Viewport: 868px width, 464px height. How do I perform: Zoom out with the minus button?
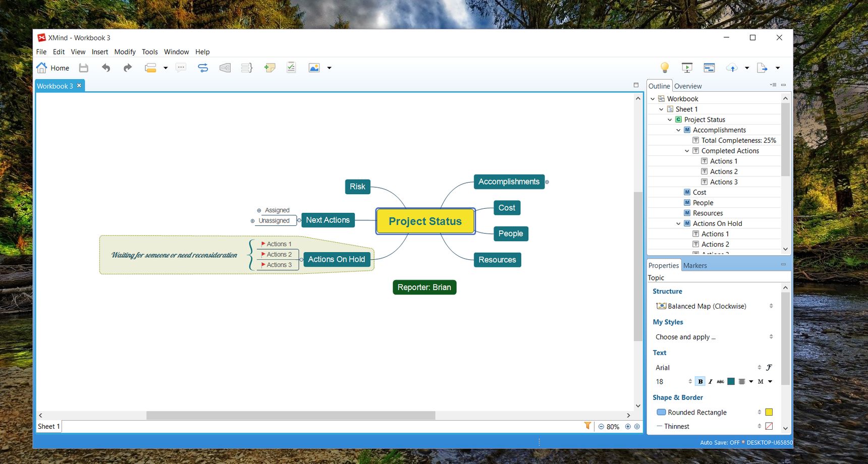pos(601,427)
